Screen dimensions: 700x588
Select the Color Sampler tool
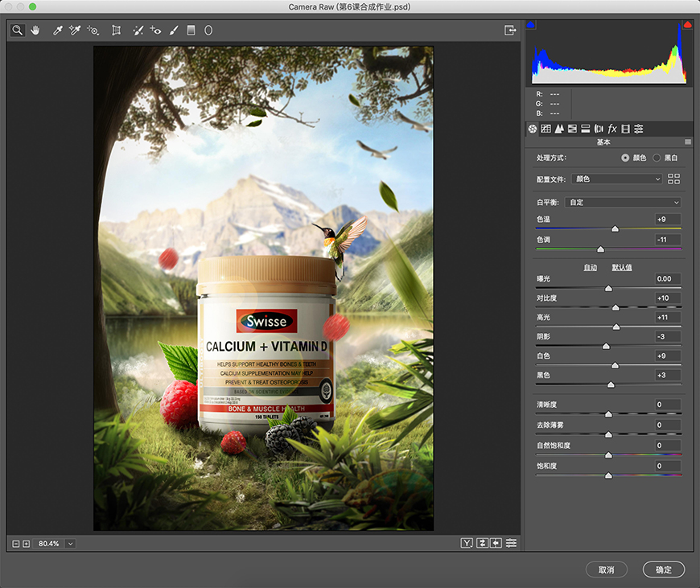coord(75,31)
